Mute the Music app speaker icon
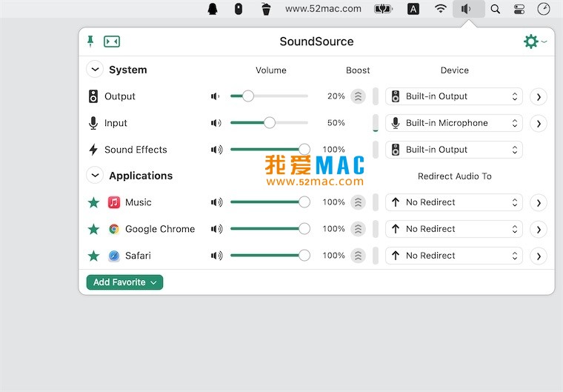 [x=217, y=202]
